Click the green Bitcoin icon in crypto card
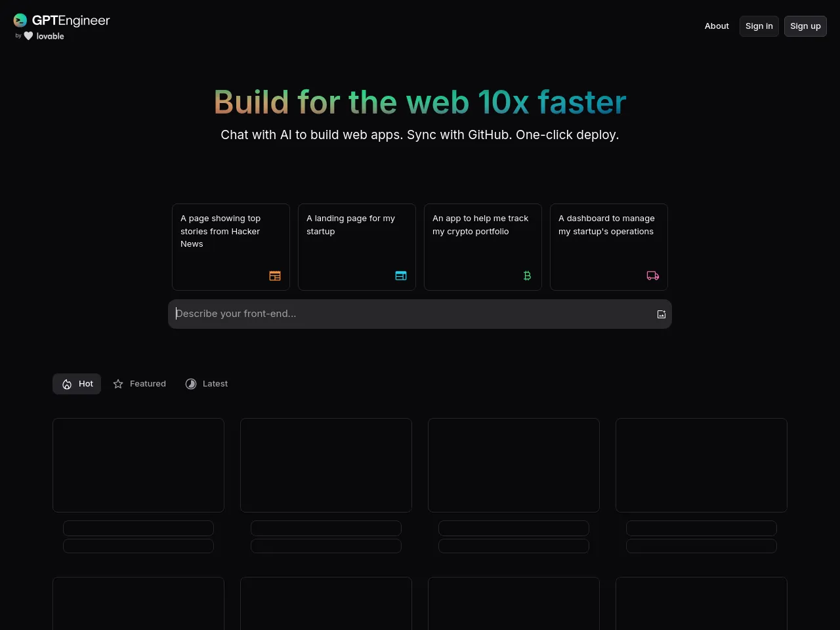Viewport: 840px width, 630px height. (527, 276)
